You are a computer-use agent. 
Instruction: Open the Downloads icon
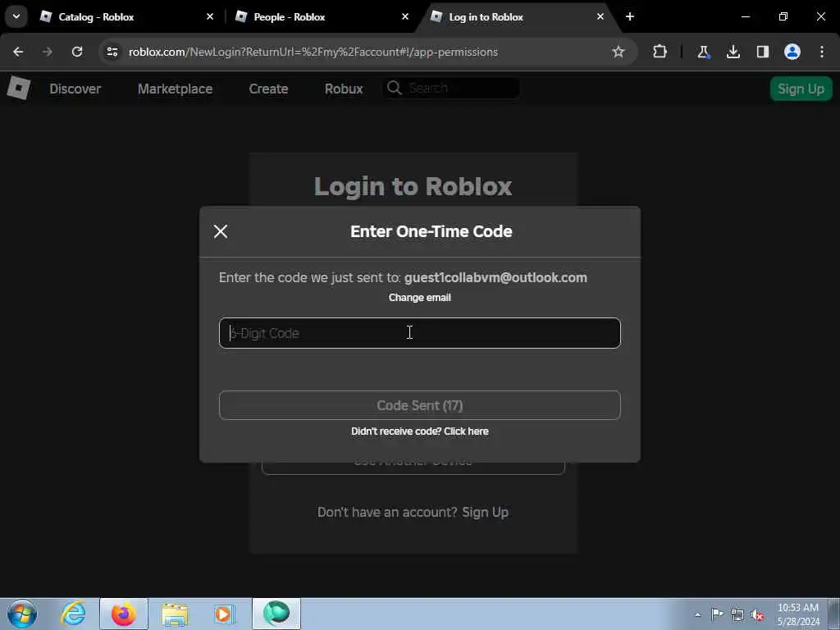[733, 52]
